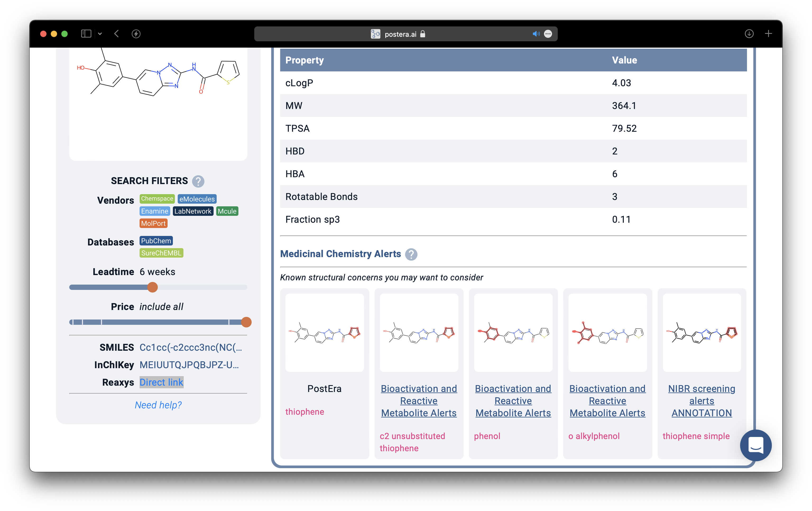The width and height of the screenshot is (812, 511).
Task: Click the Medicinal Chemistry Alerts heading
Action: 341,254
